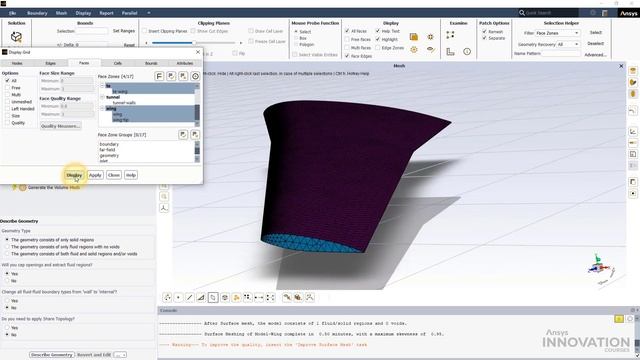Click face selection triangle icon in bottom toolbar
The height and width of the screenshot is (360, 640).
201,298
